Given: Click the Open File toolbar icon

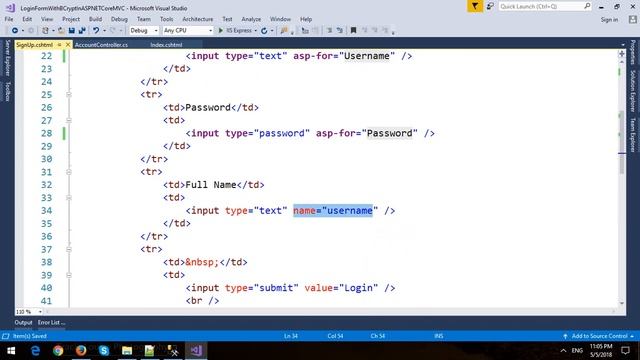Looking at the screenshot, I should coord(61,31).
